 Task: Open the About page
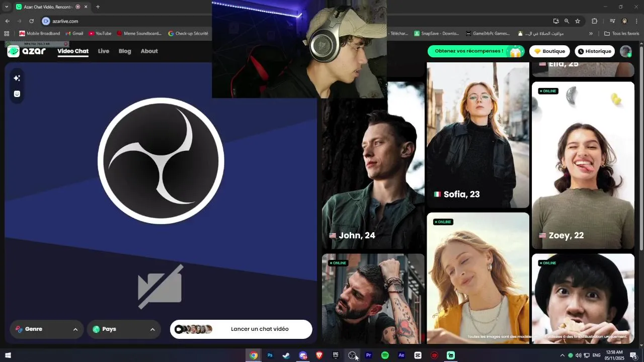click(149, 51)
